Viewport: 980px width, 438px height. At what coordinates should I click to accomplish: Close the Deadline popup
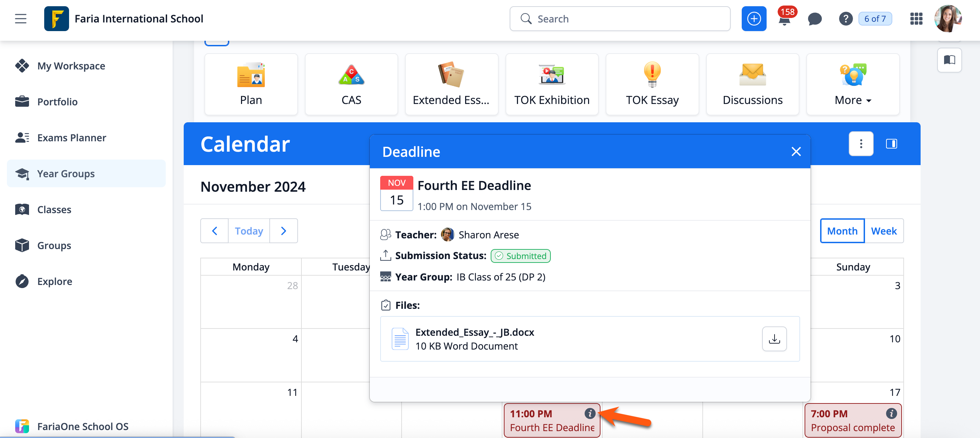pos(796,151)
